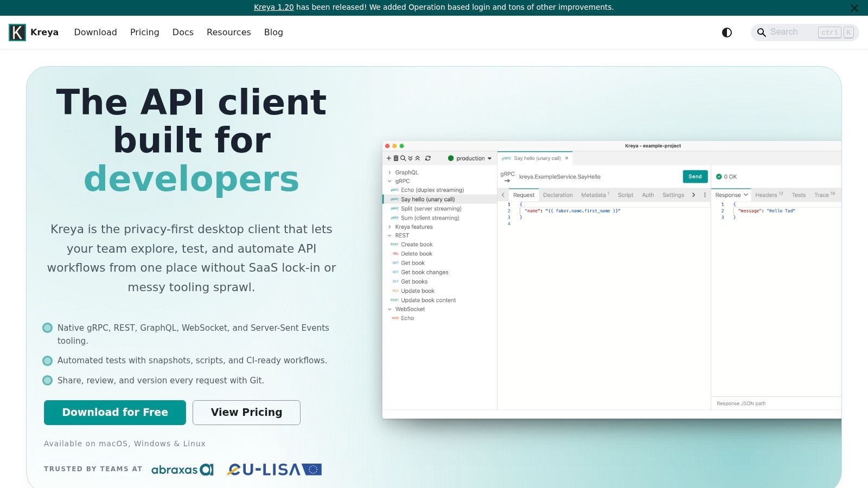The height and width of the screenshot is (488, 868).
Task: Switch to the Request tab
Action: click(x=524, y=195)
